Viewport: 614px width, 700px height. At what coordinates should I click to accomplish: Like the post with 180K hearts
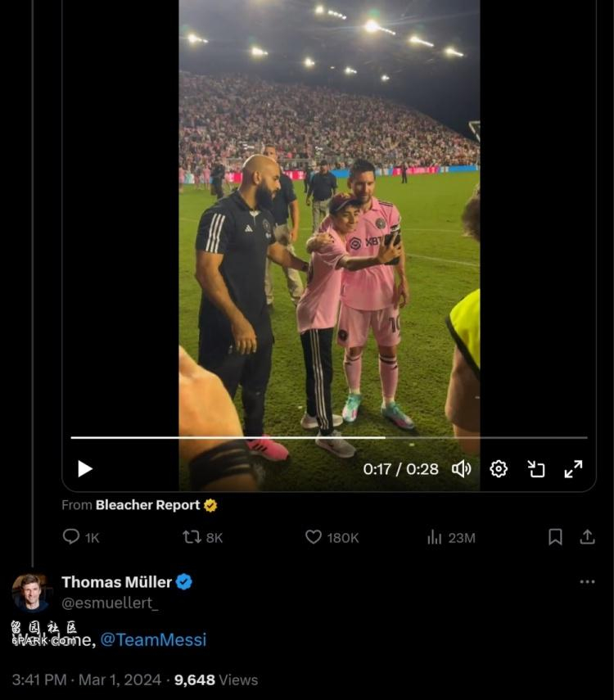[314, 537]
